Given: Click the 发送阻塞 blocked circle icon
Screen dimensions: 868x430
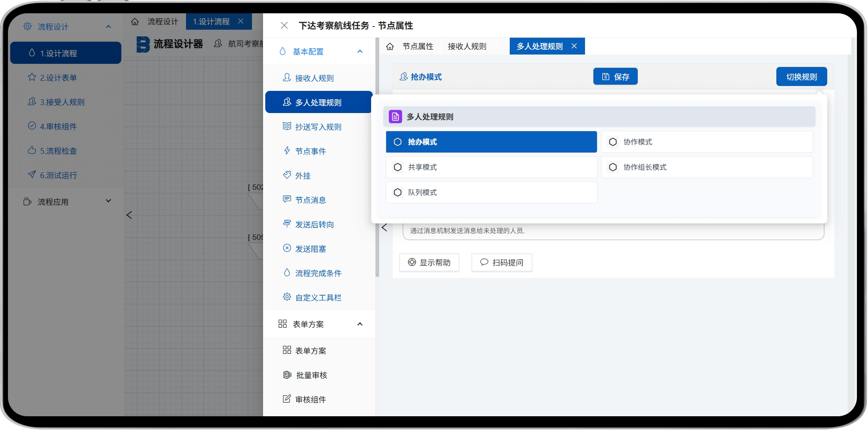Looking at the screenshot, I should [x=287, y=248].
